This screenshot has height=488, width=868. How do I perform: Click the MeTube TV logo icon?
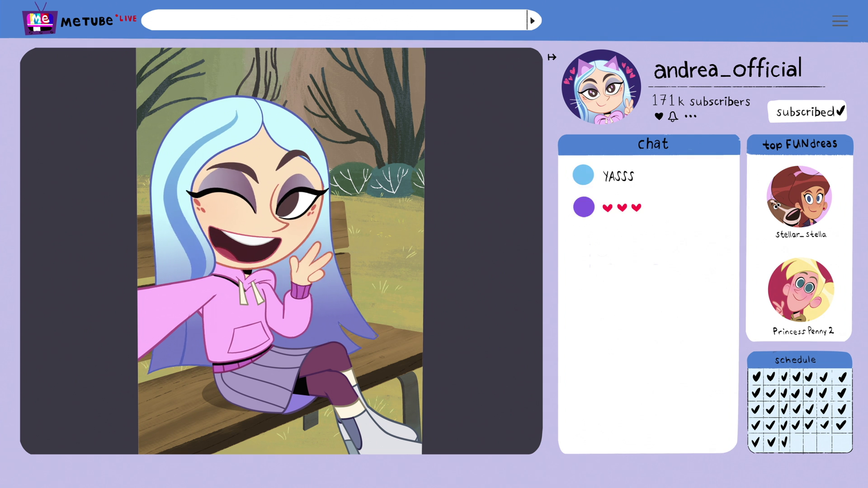(x=40, y=19)
